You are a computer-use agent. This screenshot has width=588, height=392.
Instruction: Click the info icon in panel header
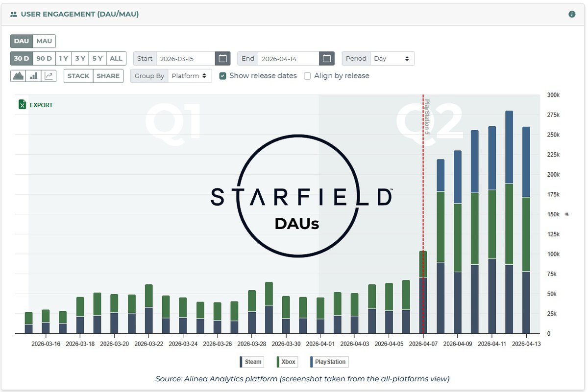coord(572,14)
